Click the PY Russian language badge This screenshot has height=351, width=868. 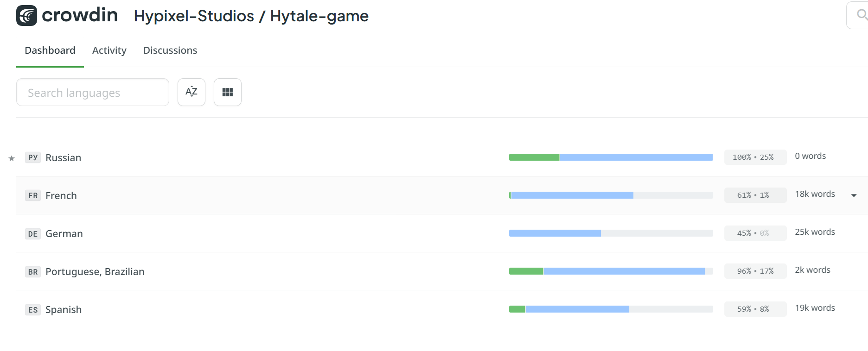tap(33, 157)
